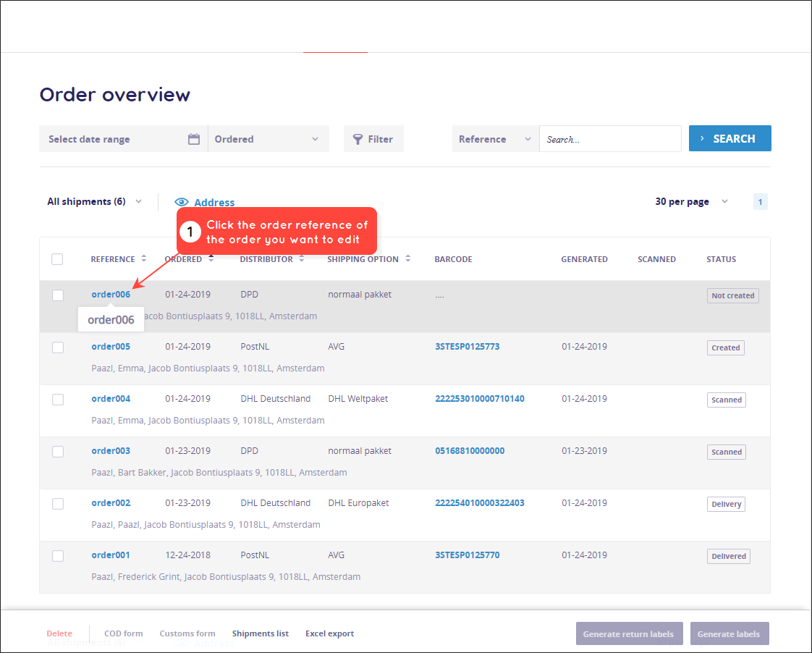Viewport: 812px width, 653px height.
Task: Sort by Distributor column arrows
Action: point(301,258)
